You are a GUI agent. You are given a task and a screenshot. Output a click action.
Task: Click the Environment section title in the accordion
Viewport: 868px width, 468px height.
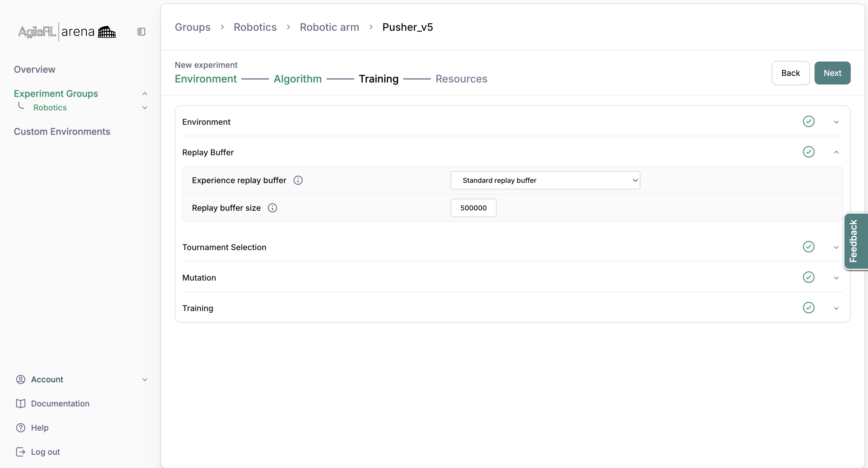(206, 122)
